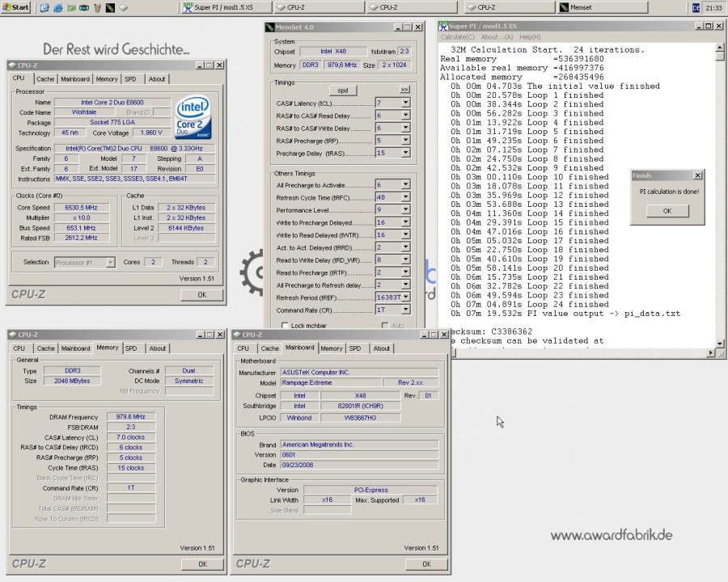The width and height of the screenshot is (728, 582).
Task: Expand All Precharge to Refresh delay dropdown
Action: 405,285
